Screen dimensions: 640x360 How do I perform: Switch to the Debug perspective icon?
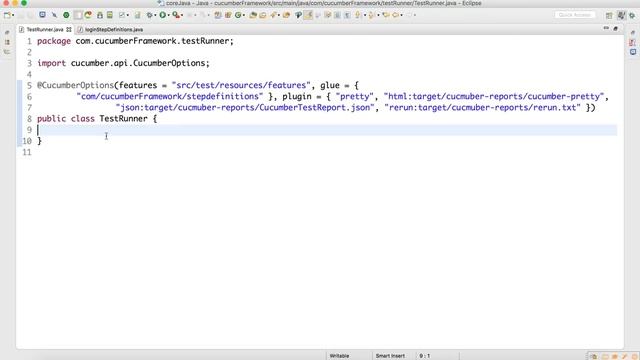coord(632,16)
